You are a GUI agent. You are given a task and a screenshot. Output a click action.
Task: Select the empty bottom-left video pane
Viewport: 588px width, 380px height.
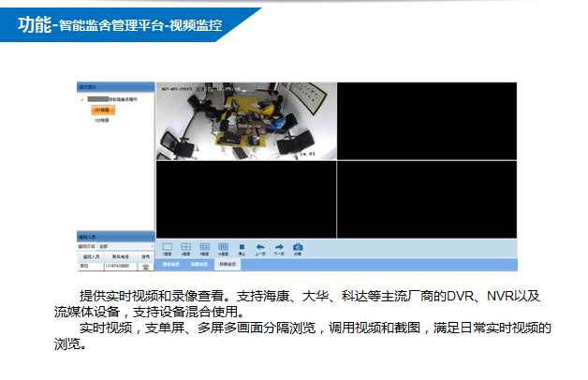245,198
